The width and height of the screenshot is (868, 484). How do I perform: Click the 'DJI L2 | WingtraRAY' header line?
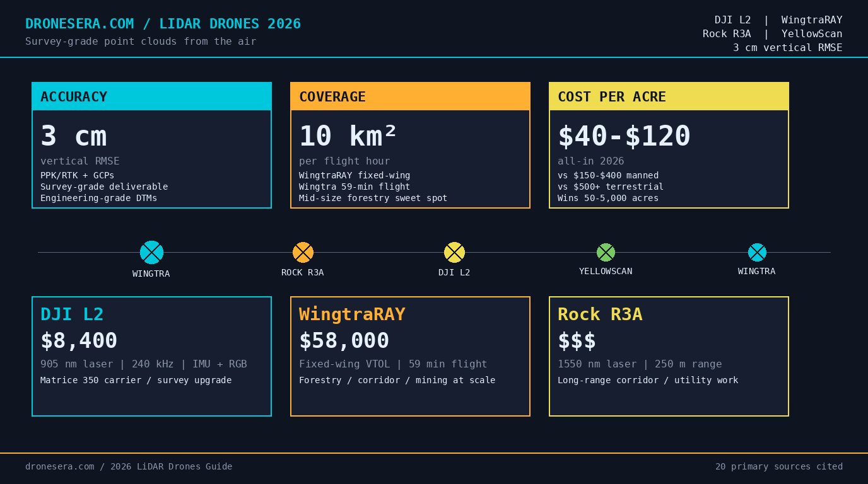pos(778,20)
